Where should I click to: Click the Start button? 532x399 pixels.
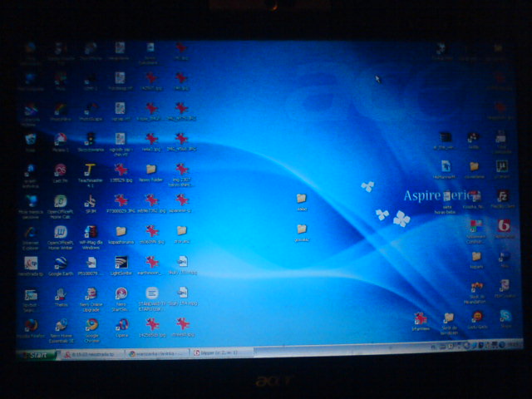pyautogui.click(x=36, y=355)
